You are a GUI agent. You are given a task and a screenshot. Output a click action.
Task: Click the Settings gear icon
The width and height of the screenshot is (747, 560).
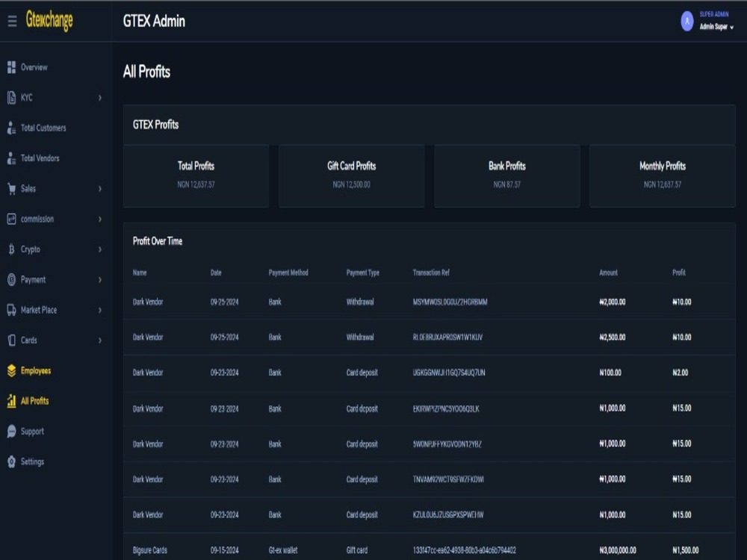11,461
